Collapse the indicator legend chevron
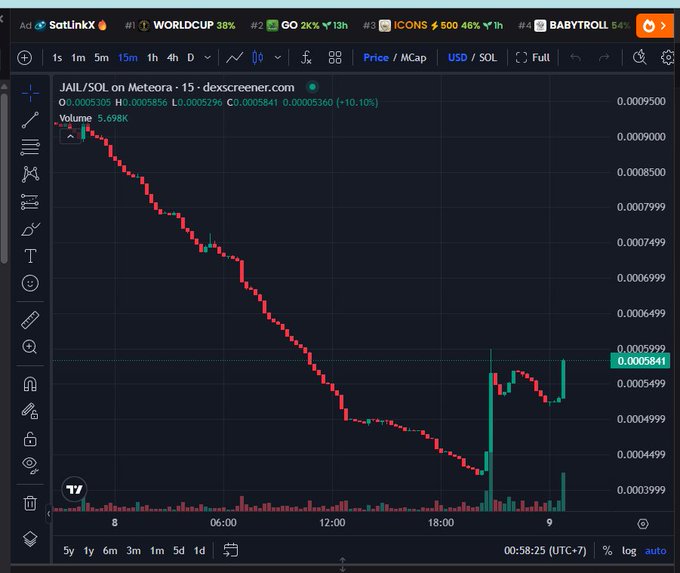This screenshot has height=573, width=680. (x=70, y=137)
